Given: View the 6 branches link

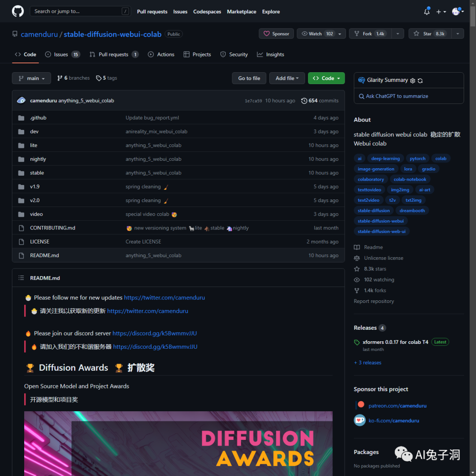Looking at the screenshot, I should [74, 78].
